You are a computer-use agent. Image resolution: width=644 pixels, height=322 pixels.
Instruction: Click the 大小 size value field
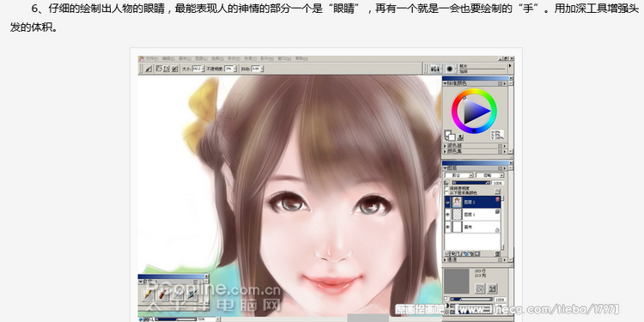(197, 69)
